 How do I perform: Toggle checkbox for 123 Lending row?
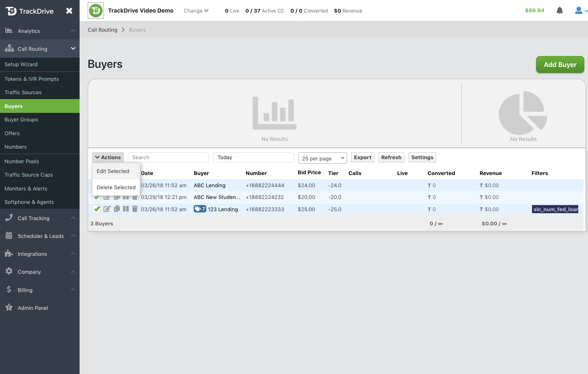pos(97,209)
